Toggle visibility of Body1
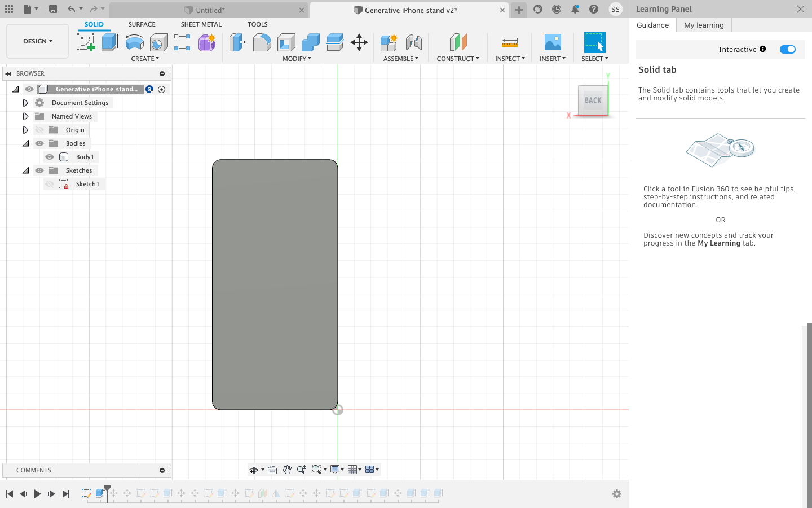 pos(50,157)
